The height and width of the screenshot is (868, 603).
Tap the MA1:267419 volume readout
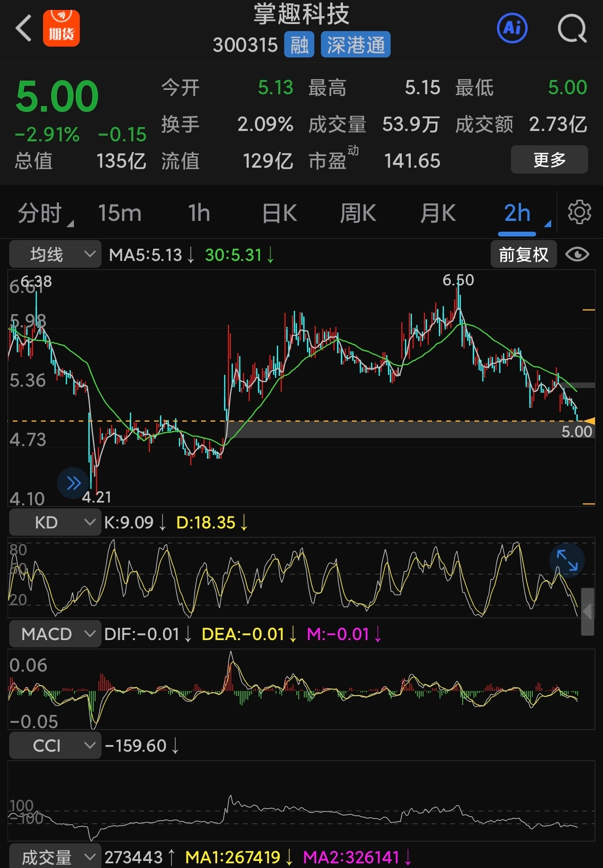(238, 857)
